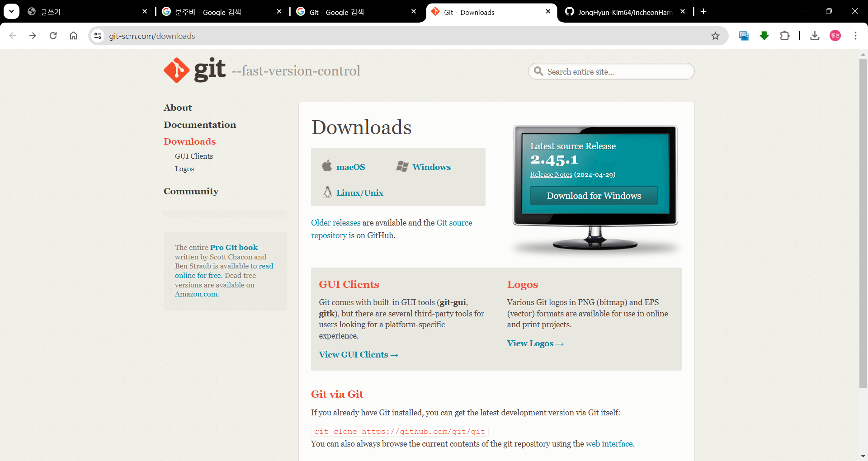This screenshot has height=461, width=868.
Task: Click the Download for Windows button
Action: 594,196
